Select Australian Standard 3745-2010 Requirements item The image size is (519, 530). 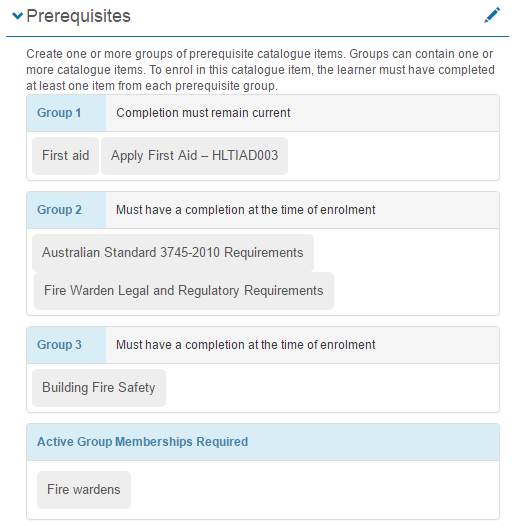tap(173, 253)
